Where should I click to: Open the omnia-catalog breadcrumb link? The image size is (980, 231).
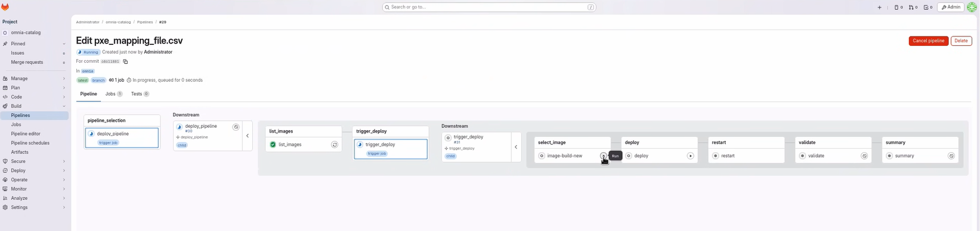[118, 22]
